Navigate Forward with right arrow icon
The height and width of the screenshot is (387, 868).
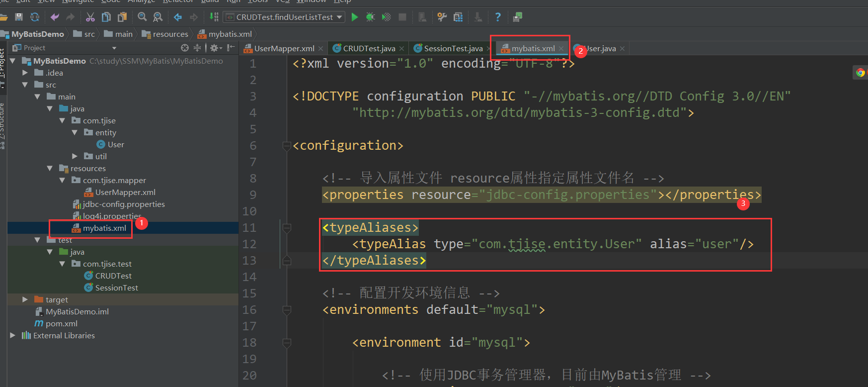[194, 17]
